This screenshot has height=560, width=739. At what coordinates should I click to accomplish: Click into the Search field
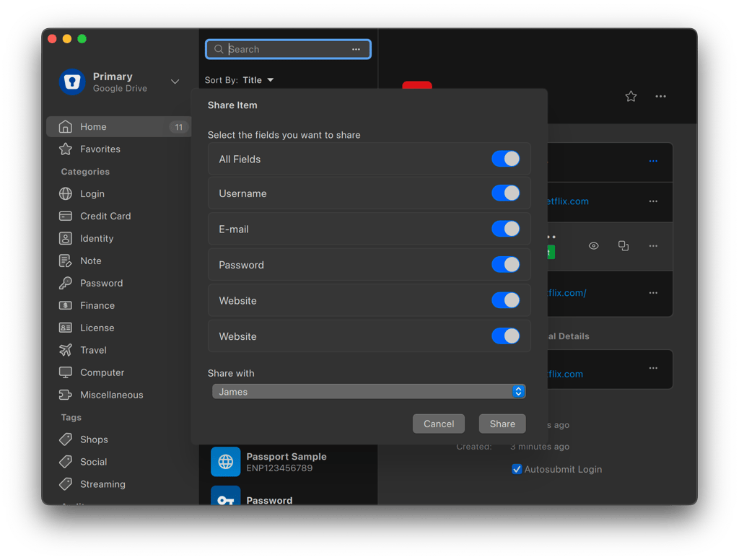pos(289,49)
